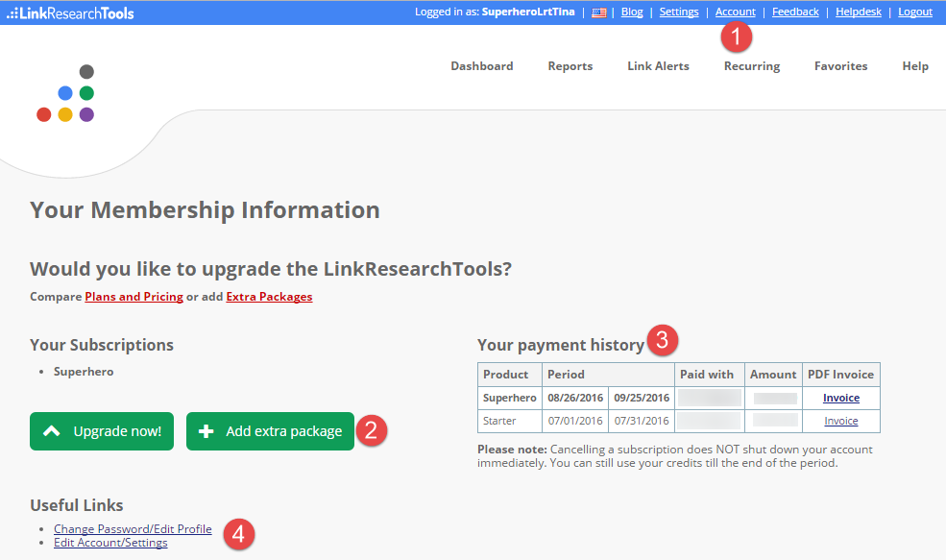This screenshot has height=560, width=946.
Task: Click the 07/31/2016 period cell
Action: (642, 421)
